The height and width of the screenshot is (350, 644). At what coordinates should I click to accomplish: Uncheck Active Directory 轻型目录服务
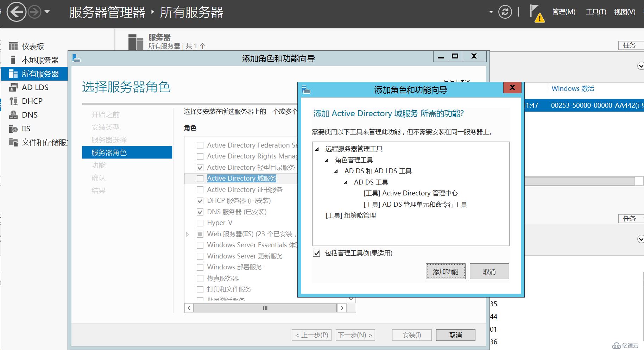[200, 167]
